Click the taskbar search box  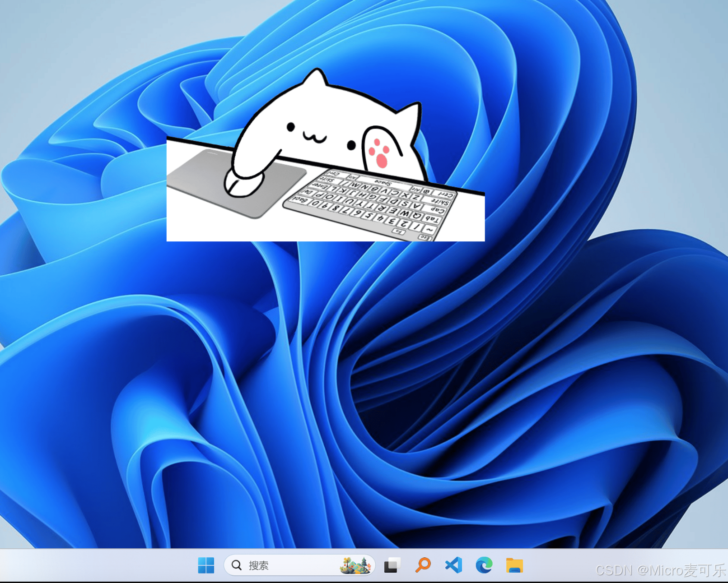coord(299,565)
